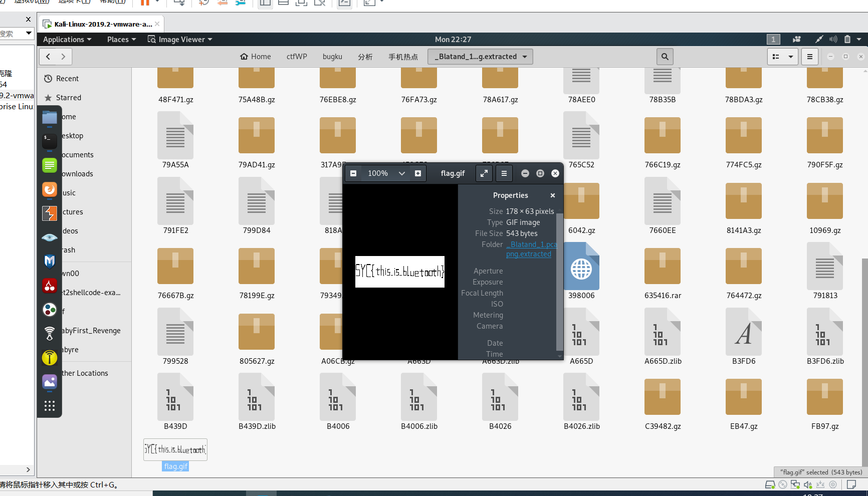This screenshot has width=868, height=496.
Task: Zoom out with the minus button in Image Viewer
Action: click(x=353, y=173)
